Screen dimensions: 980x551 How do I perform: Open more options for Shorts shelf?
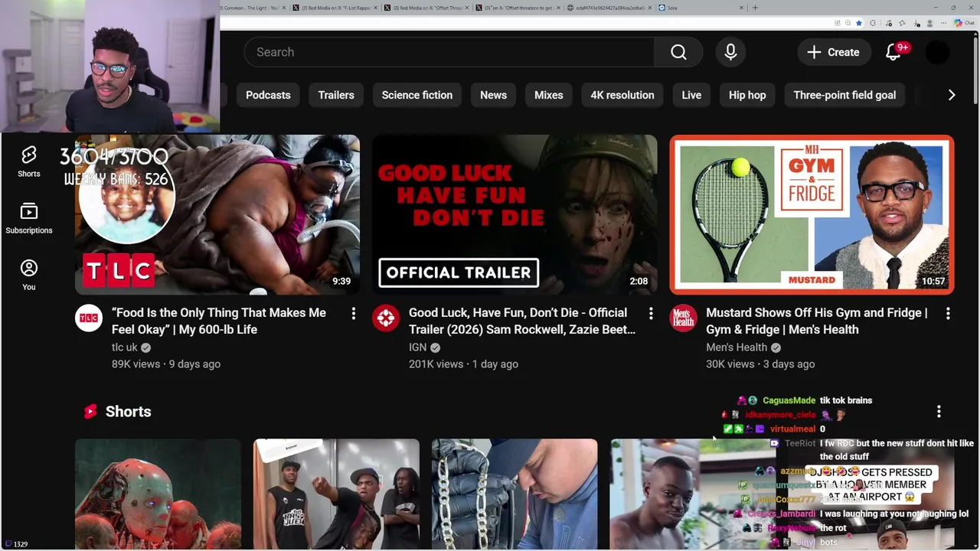[939, 412]
